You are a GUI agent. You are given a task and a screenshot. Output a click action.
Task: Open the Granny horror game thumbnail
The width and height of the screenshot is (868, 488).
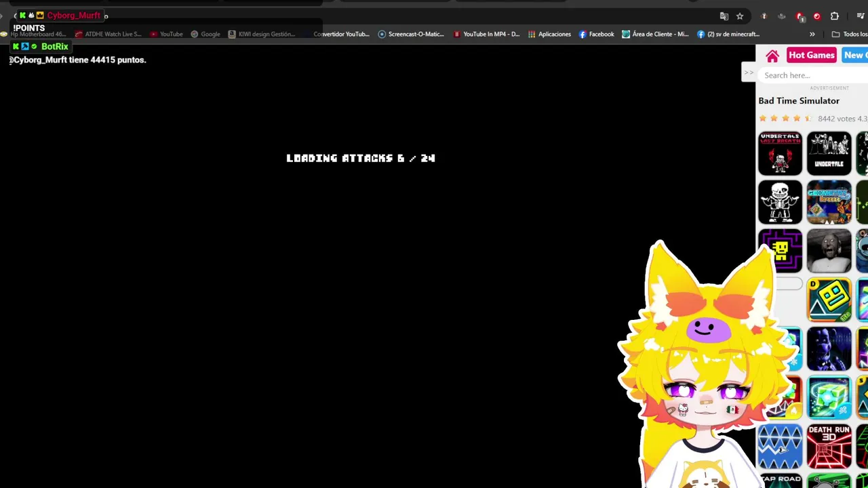(x=829, y=251)
